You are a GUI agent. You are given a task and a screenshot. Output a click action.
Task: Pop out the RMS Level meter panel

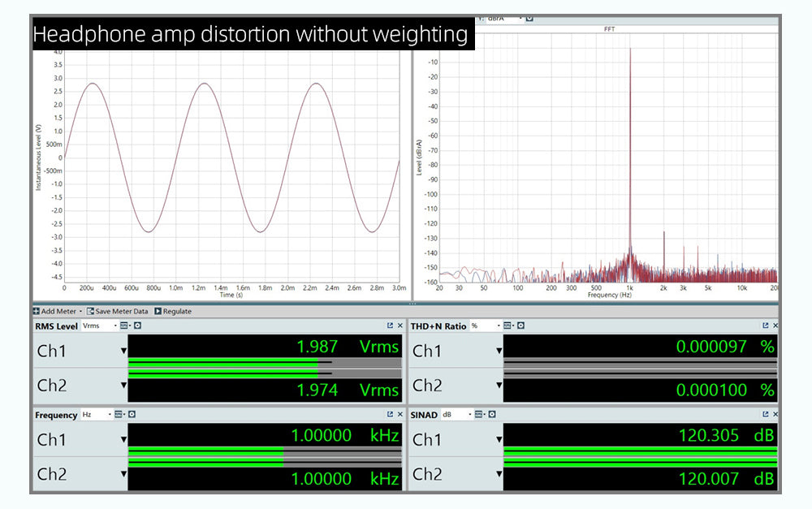391,326
